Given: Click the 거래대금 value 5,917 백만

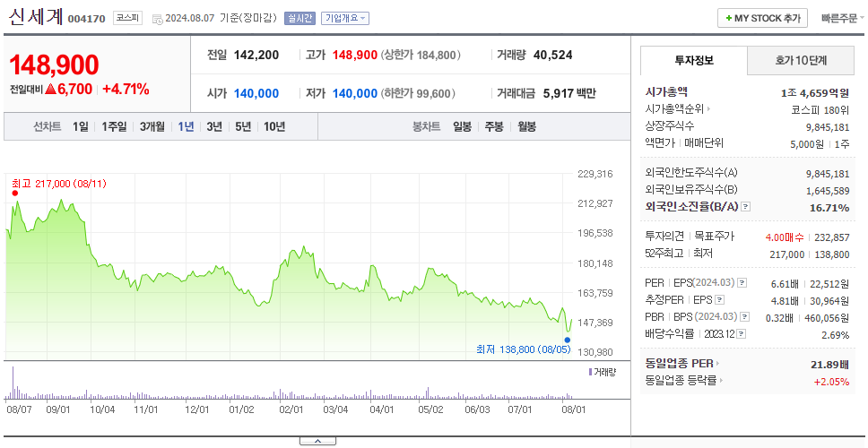Looking at the screenshot, I should 569,93.
